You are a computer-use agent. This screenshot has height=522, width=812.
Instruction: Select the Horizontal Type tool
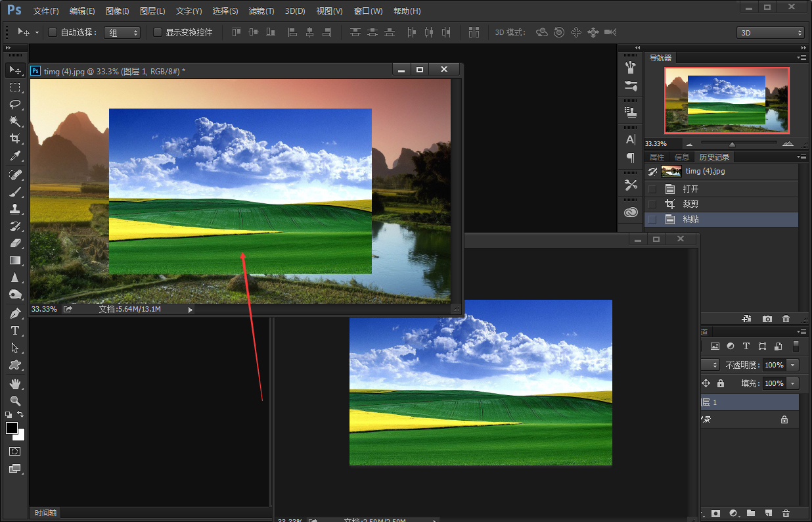pos(14,331)
